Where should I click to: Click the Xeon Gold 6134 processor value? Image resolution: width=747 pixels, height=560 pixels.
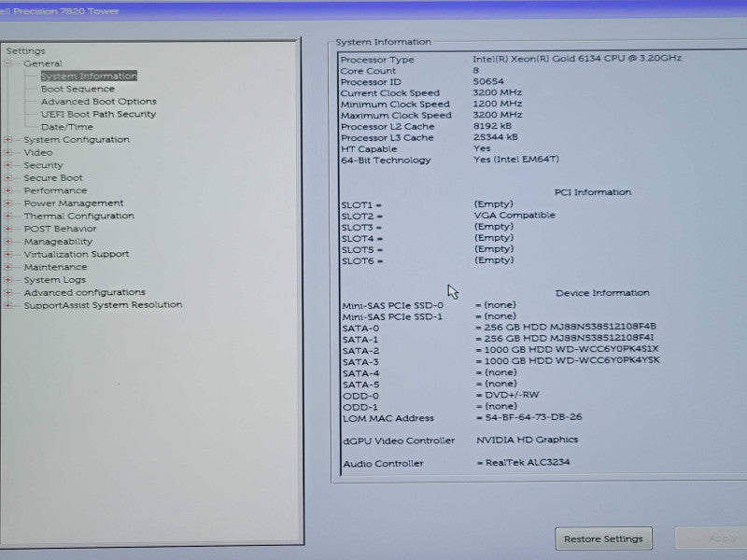point(577,58)
